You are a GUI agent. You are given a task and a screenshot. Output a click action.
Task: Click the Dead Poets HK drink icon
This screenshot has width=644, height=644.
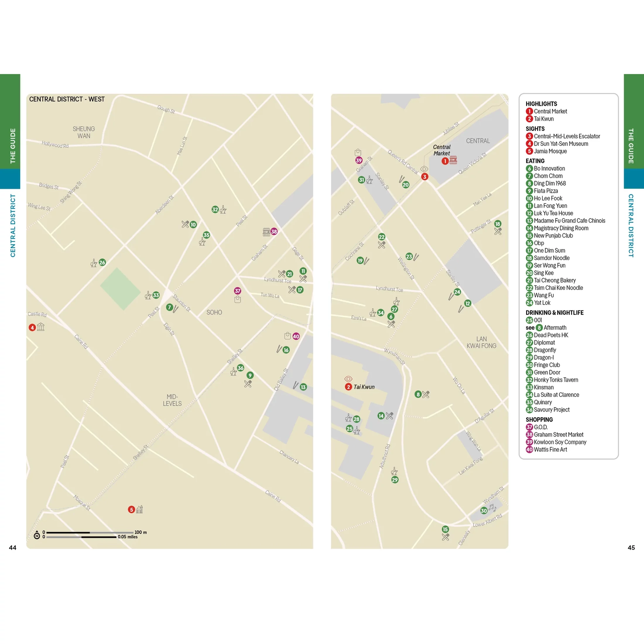coord(94,263)
